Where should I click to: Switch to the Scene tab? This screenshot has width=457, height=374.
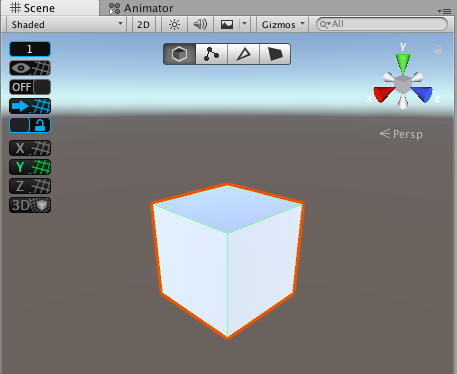(50, 8)
